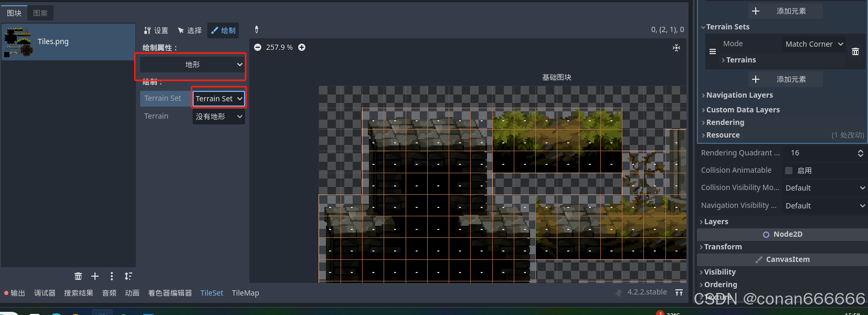Screen dimensions: 868x315
Task: Click the Node2D class header
Action: [x=782, y=234]
